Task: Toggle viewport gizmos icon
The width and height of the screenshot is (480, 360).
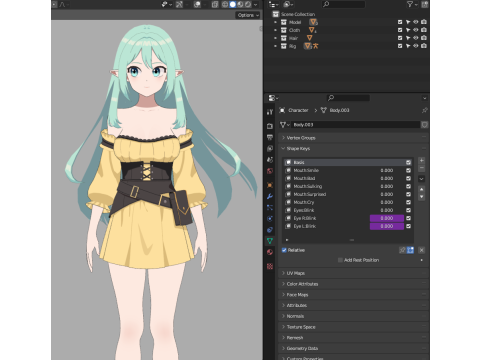Action: [x=179, y=4]
